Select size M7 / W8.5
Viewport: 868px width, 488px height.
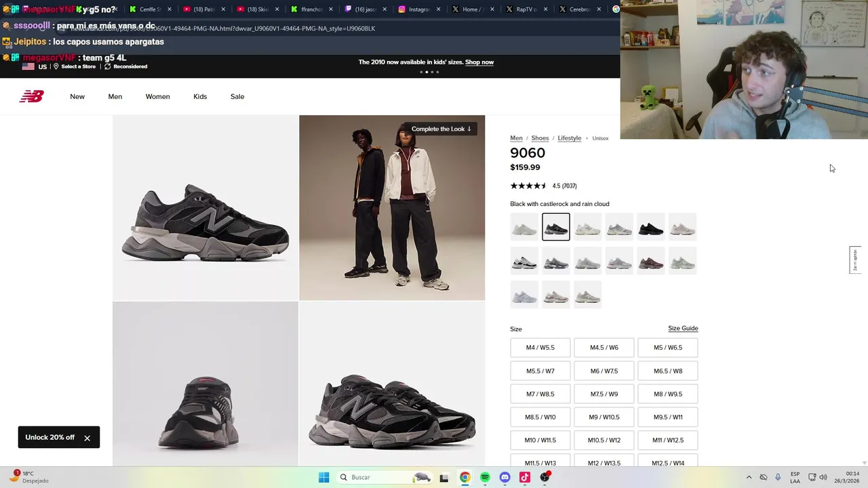pos(540,394)
